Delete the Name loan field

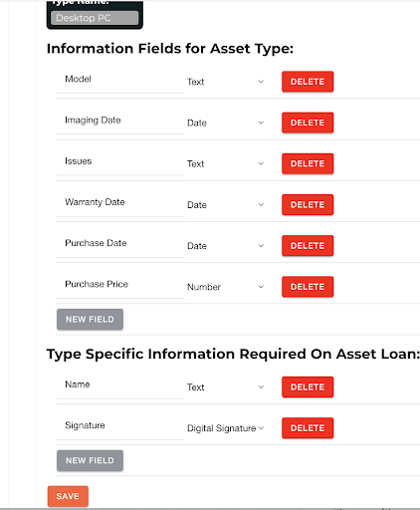click(x=308, y=386)
